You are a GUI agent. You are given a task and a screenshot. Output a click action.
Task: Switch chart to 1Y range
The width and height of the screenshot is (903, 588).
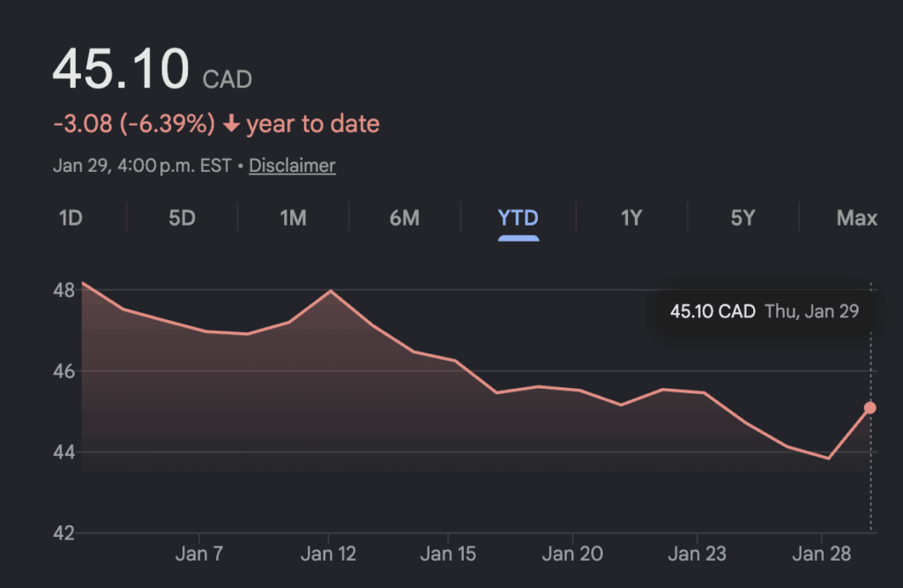coord(631,218)
